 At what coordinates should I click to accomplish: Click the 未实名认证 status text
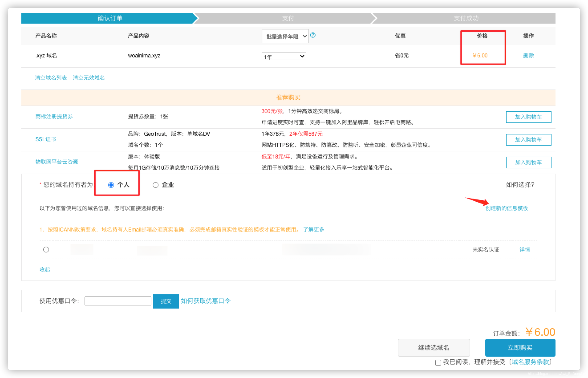coord(486,250)
